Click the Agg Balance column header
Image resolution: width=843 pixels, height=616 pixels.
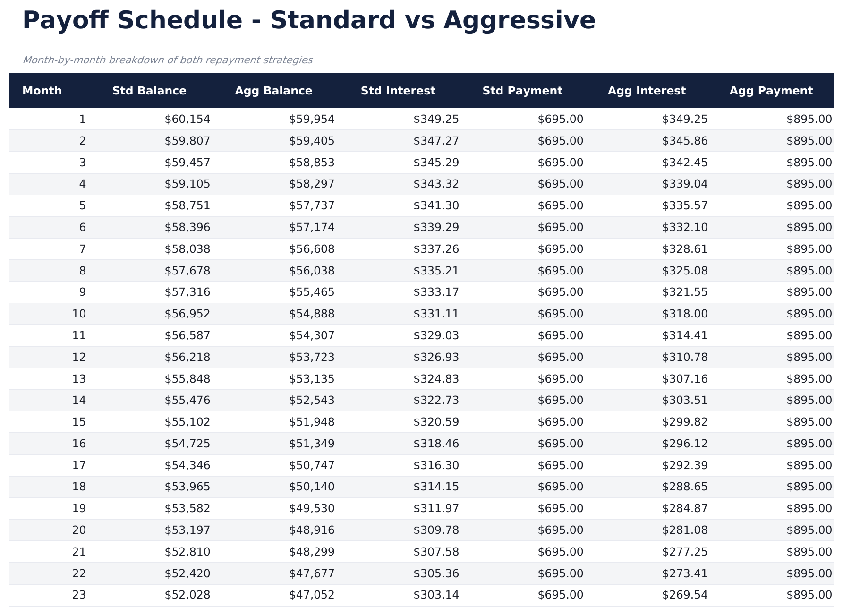[273, 91]
